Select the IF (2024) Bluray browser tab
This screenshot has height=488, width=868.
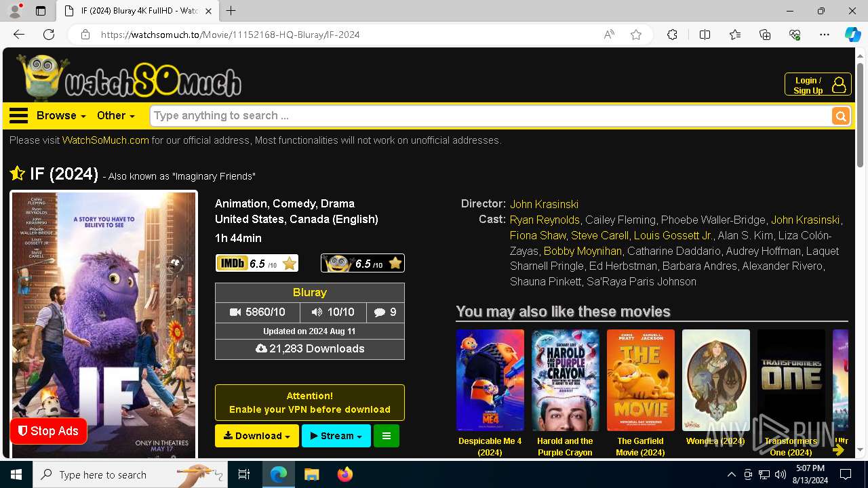point(138,11)
